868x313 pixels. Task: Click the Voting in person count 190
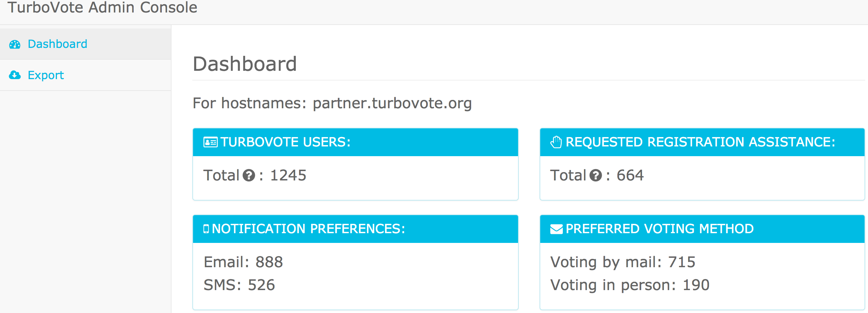696,285
